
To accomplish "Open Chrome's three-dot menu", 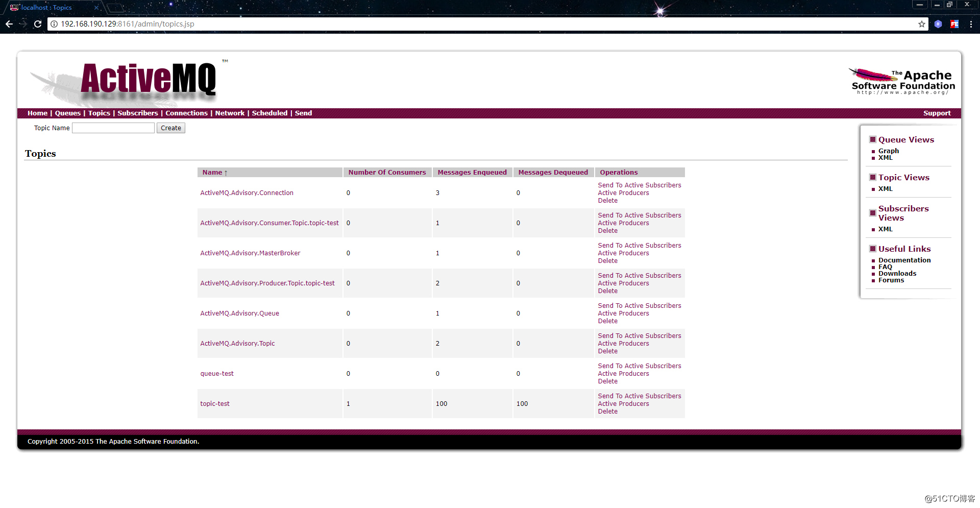I will [971, 24].
